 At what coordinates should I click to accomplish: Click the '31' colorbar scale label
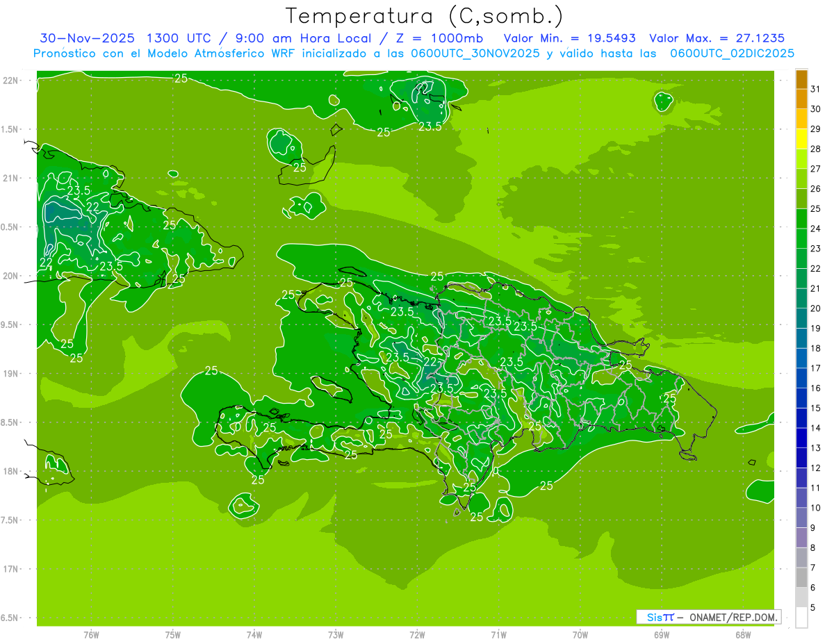815,90
